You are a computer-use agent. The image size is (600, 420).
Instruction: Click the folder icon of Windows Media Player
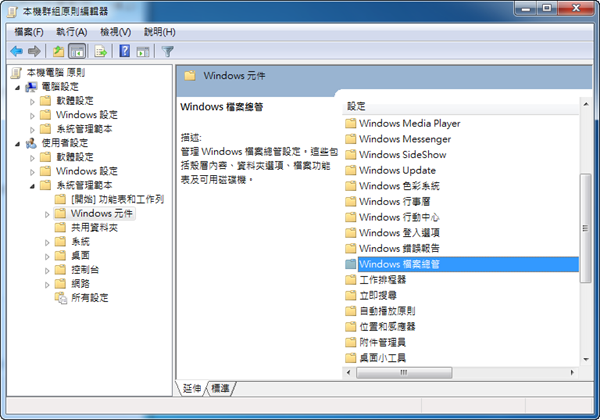click(351, 124)
